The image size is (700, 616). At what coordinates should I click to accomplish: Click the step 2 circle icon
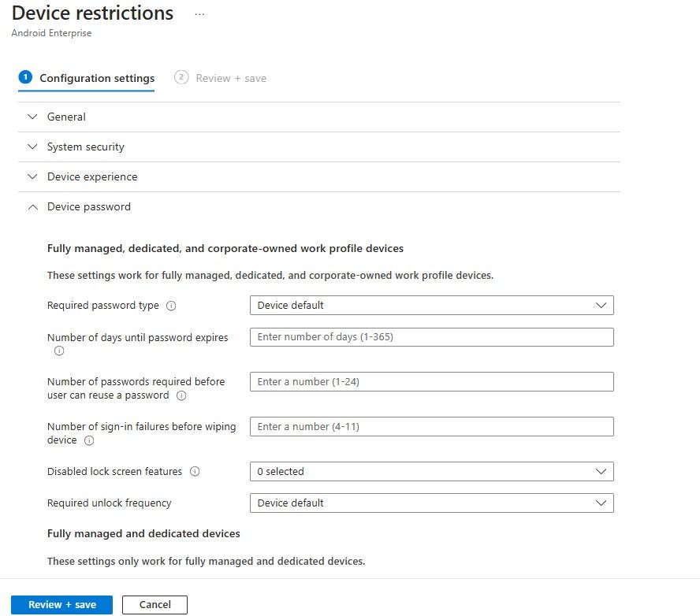pos(181,77)
